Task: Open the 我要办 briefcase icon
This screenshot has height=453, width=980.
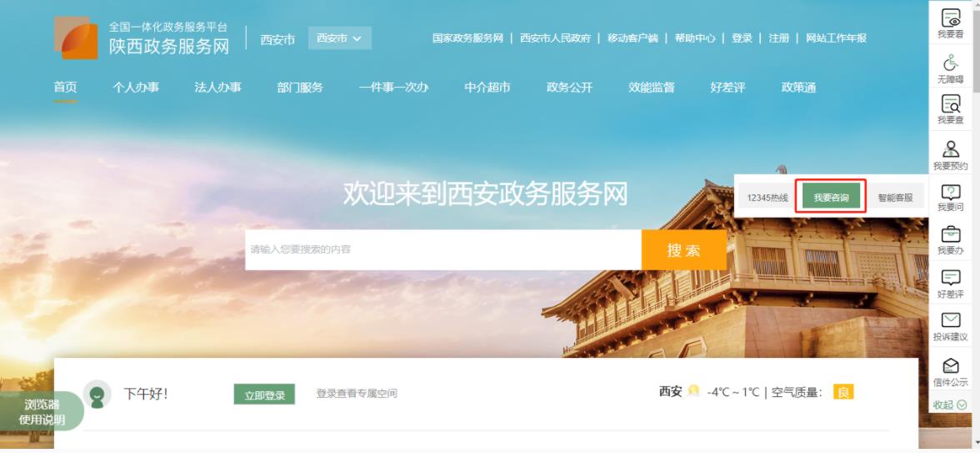Action: (x=951, y=234)
